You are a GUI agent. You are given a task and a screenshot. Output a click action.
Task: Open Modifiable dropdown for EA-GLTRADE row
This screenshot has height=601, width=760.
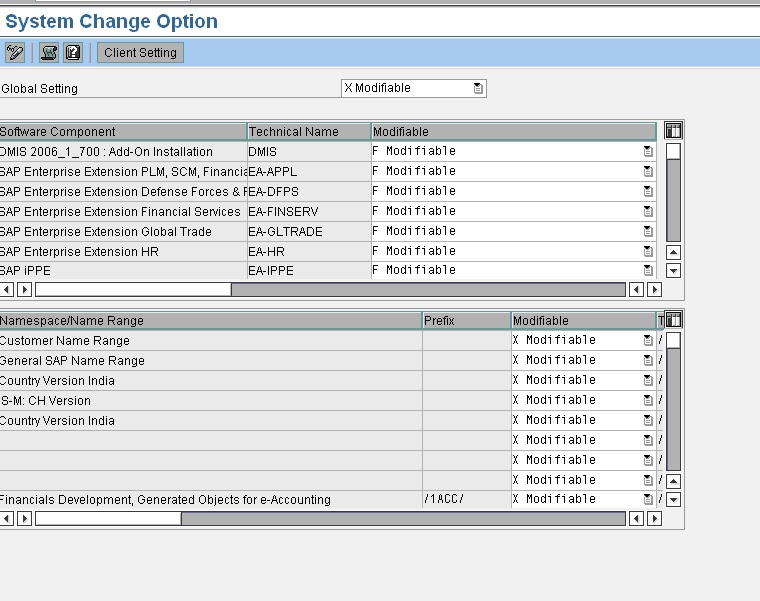point(648,231)
